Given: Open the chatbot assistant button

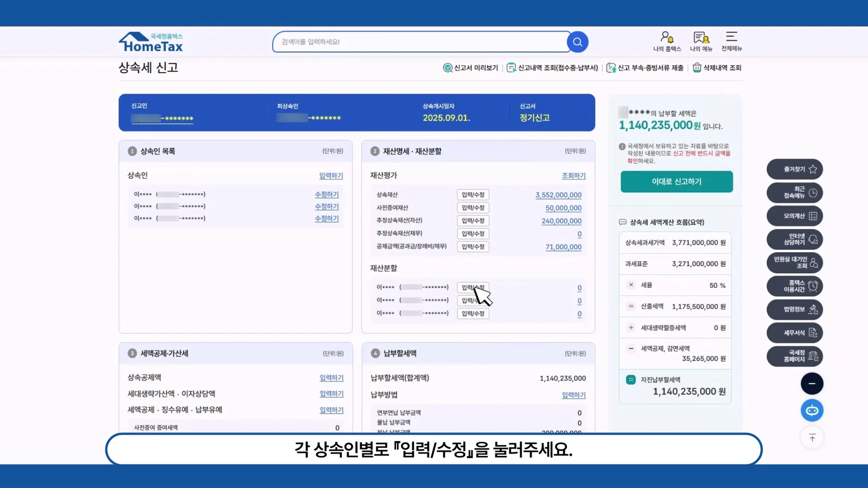Looking at the screenshot, I should (x=812, y=410).
